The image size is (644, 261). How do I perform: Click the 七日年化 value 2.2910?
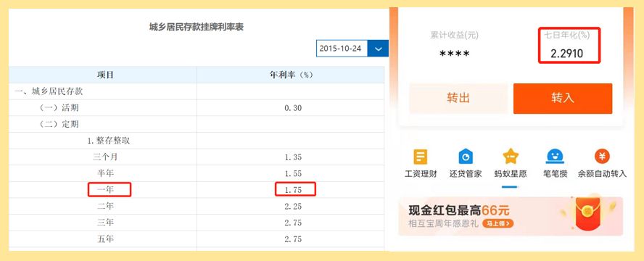567,54
